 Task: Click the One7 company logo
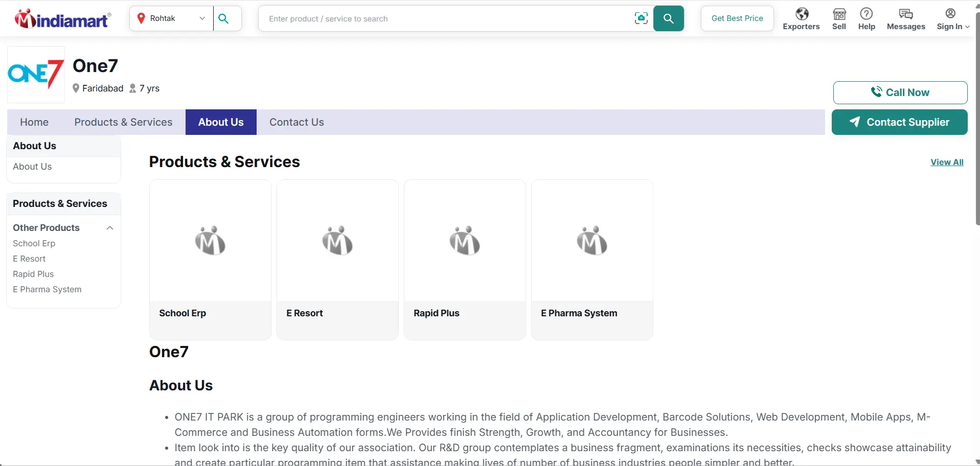pyautogui.click(x=36, y=75)
